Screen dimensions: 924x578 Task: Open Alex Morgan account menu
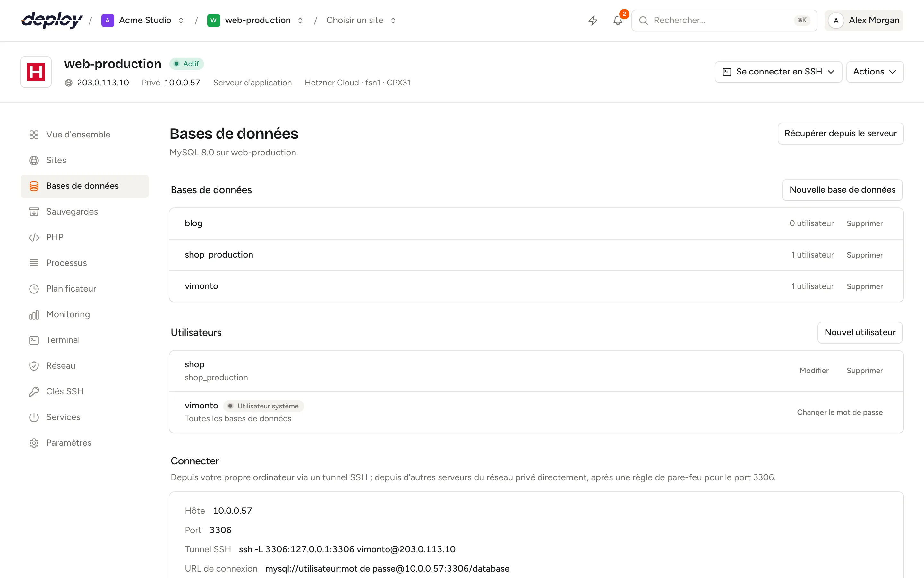[x=864, y=20]
